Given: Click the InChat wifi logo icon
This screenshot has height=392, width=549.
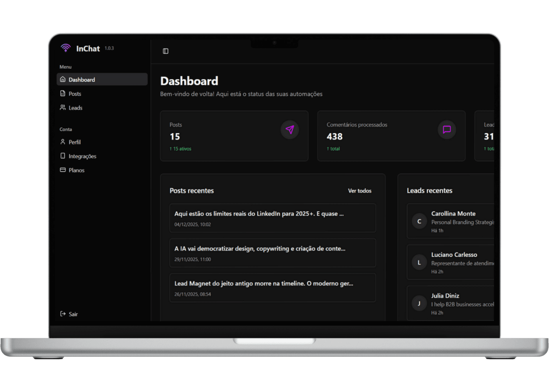Looking at the screenshot, I should click(65, 48).
